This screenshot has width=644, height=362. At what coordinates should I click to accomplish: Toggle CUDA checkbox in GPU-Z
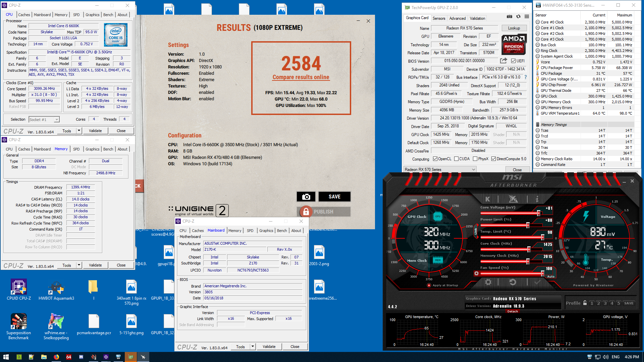click(x=456, y=159)
